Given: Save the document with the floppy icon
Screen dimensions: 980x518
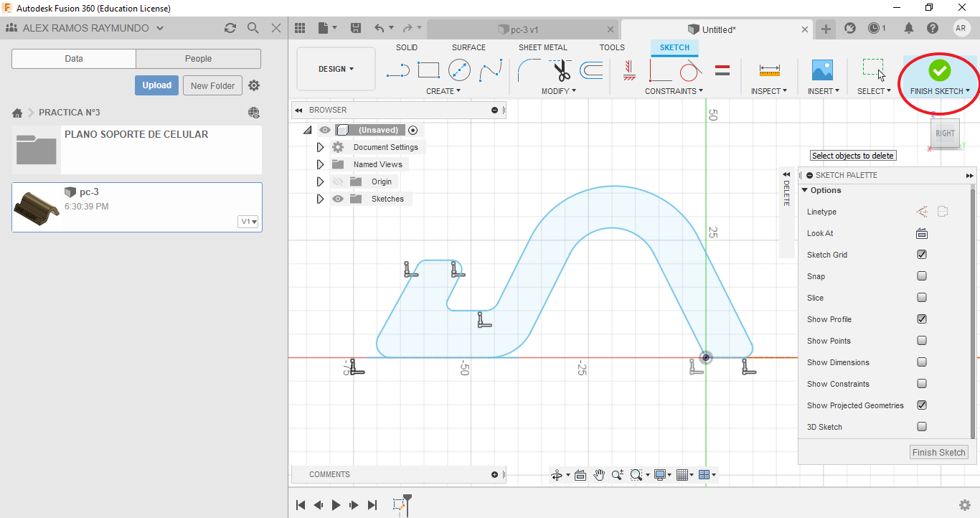Looking at the screenshot, I should coord(356,28).
